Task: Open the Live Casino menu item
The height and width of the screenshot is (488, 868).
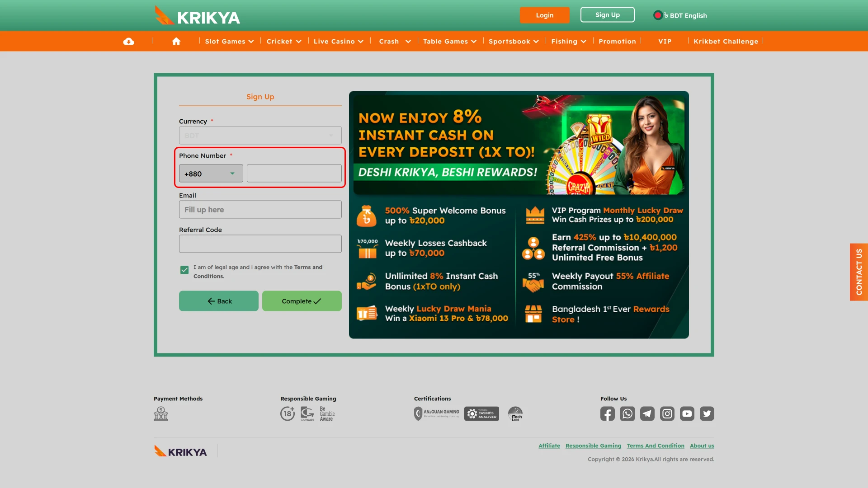Action: [x=339, y=41]
